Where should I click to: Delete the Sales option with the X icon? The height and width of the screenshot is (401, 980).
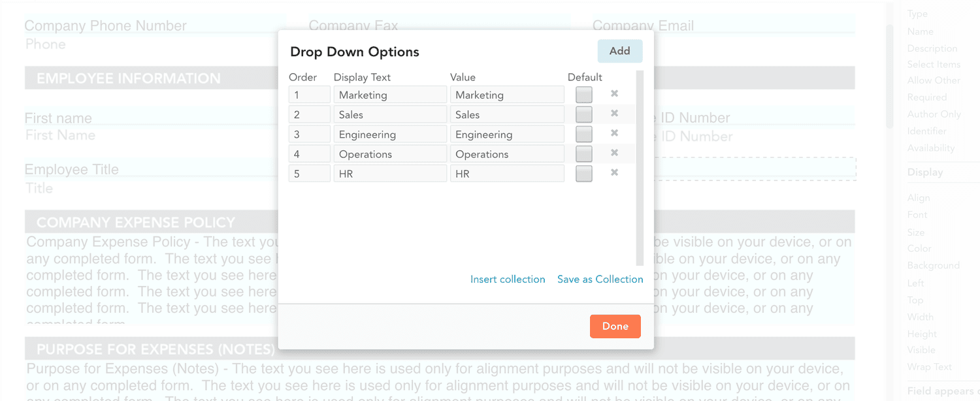[613, 114]
